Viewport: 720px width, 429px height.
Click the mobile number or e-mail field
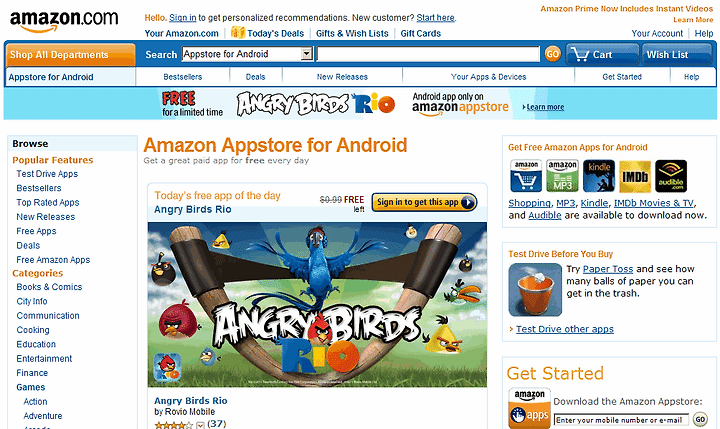click(x=621, y=420)
